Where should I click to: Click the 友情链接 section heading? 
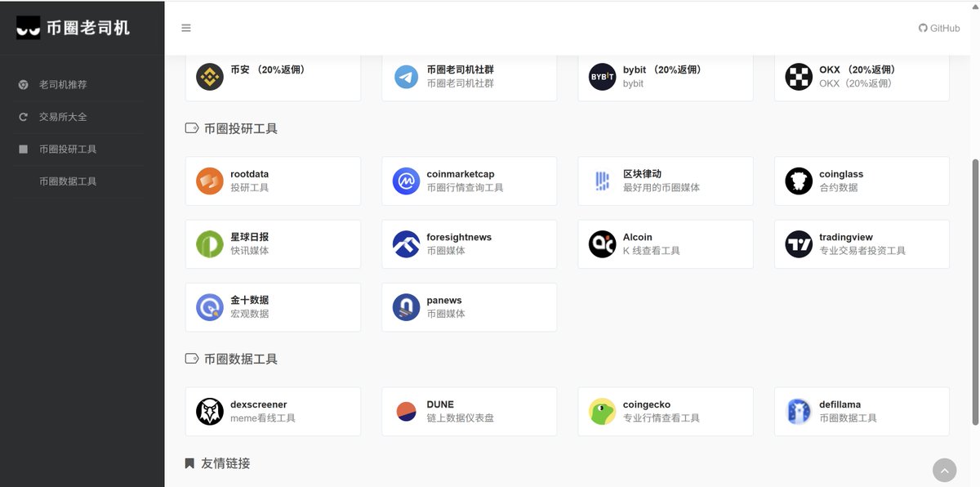225,463
